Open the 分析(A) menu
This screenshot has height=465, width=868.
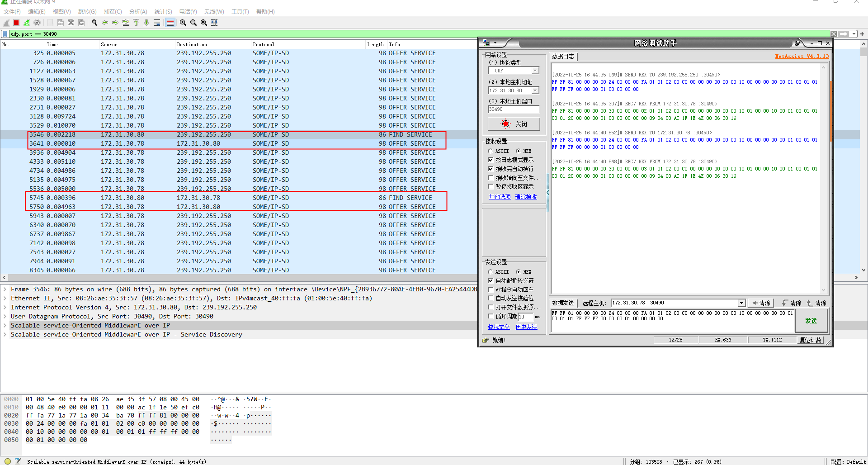138,12
